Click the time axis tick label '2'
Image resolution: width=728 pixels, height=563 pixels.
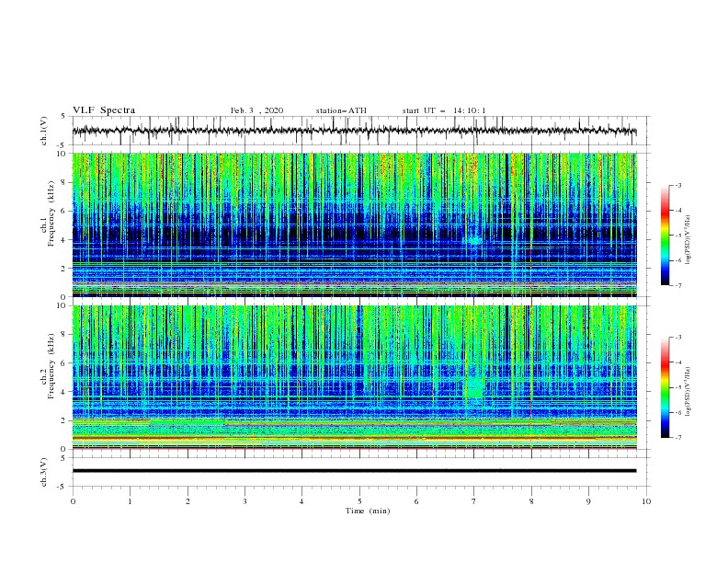coord(188,501)
